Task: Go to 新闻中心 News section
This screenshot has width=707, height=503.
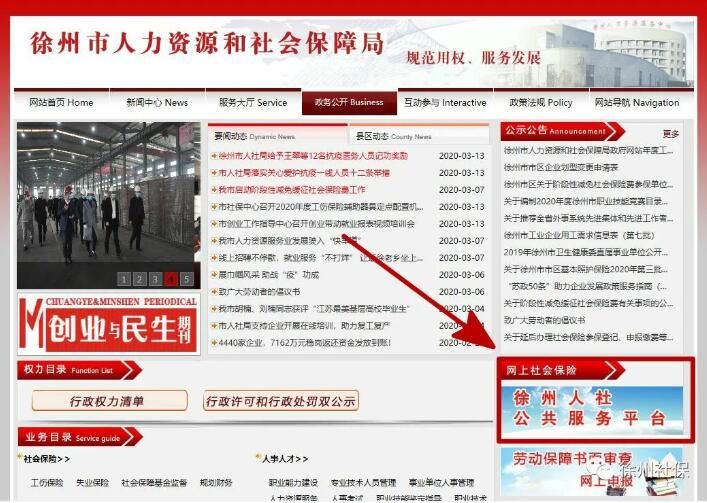Action: (156, 102)
